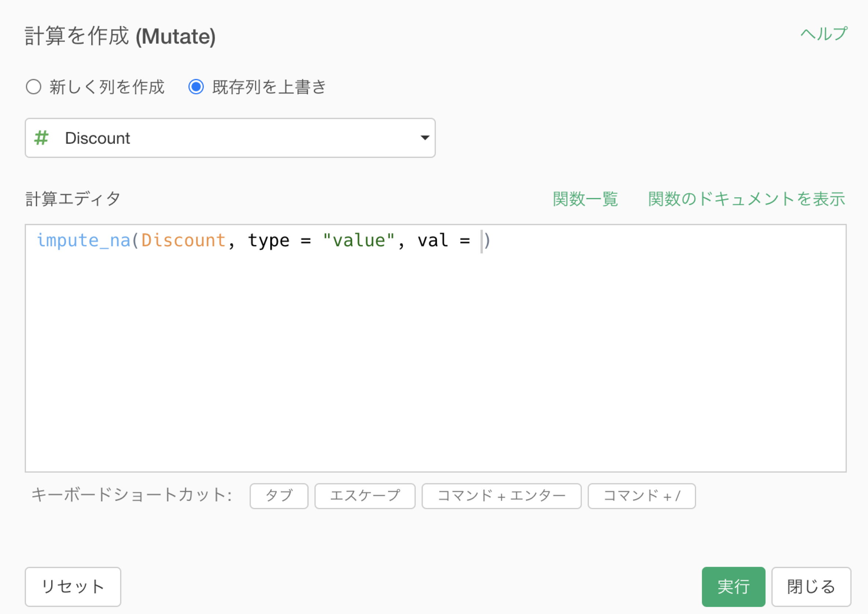The width and height of the screenshot is (868, 614).
Task: Click the orange Discount argument in editor
Action: point(183,241)
